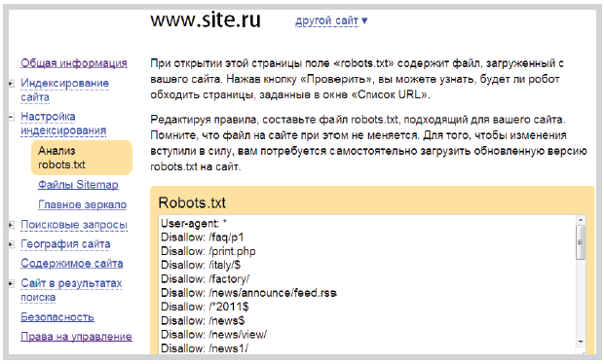Select the 'Анализ robots.txt' menu item
The height and width of the screenshot is (364, 604).
(x=82, y=158)
